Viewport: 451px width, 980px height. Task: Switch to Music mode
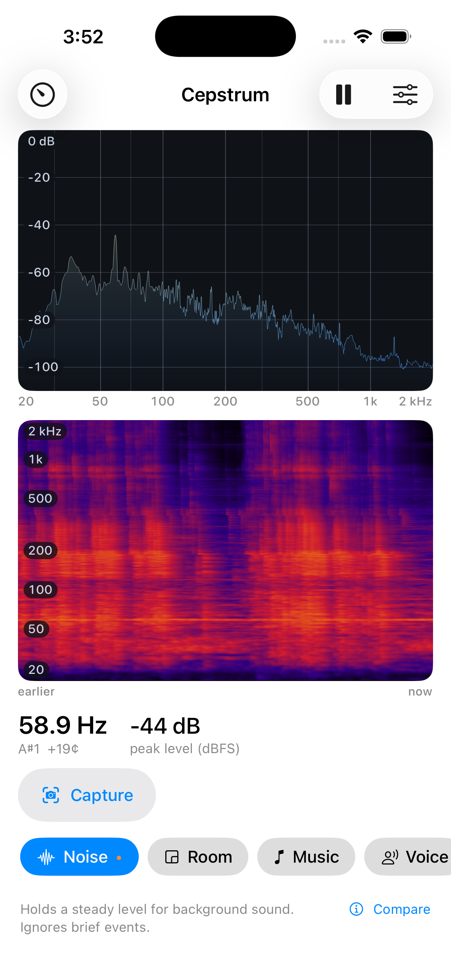306,857
